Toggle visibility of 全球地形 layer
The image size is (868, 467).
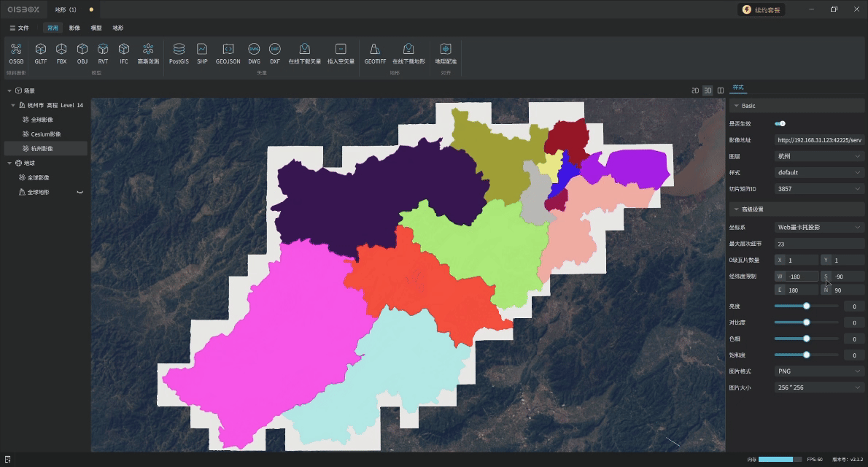pyautogui.click(x=80, y=192)
